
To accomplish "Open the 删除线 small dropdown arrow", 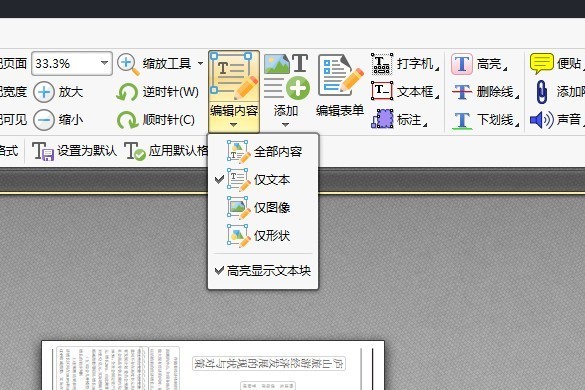I will tap(517, 97).
